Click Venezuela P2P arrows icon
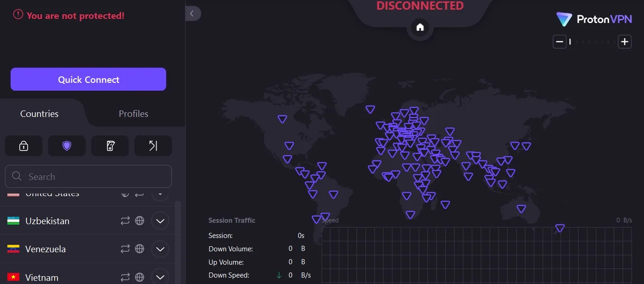This screenshot has height=284, width=644. click(x=125, y=249)
